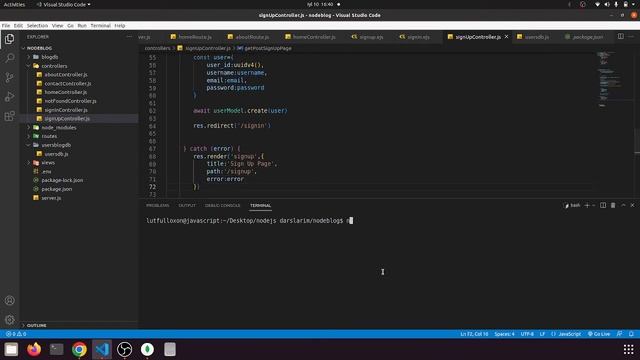The width and height of the screenshot is (640, 360).
Task: Switch to the Output panel tab
Action: [187, 205]
